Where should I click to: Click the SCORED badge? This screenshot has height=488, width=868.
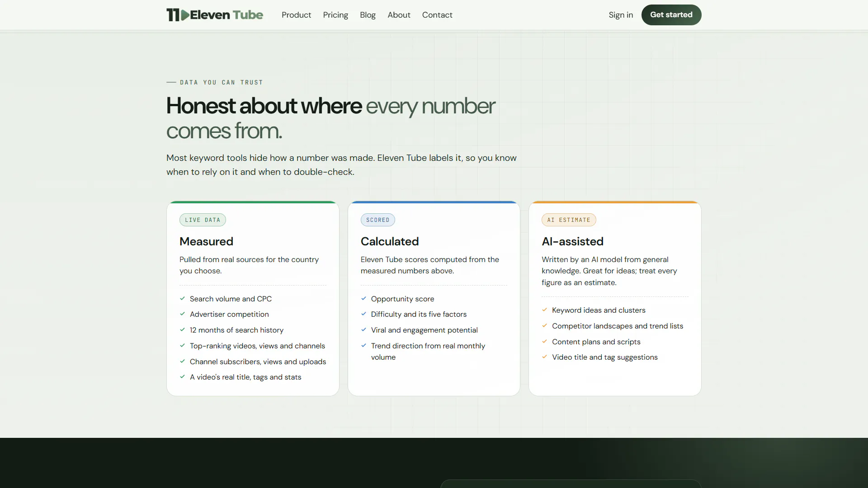(x=378, y=220)
